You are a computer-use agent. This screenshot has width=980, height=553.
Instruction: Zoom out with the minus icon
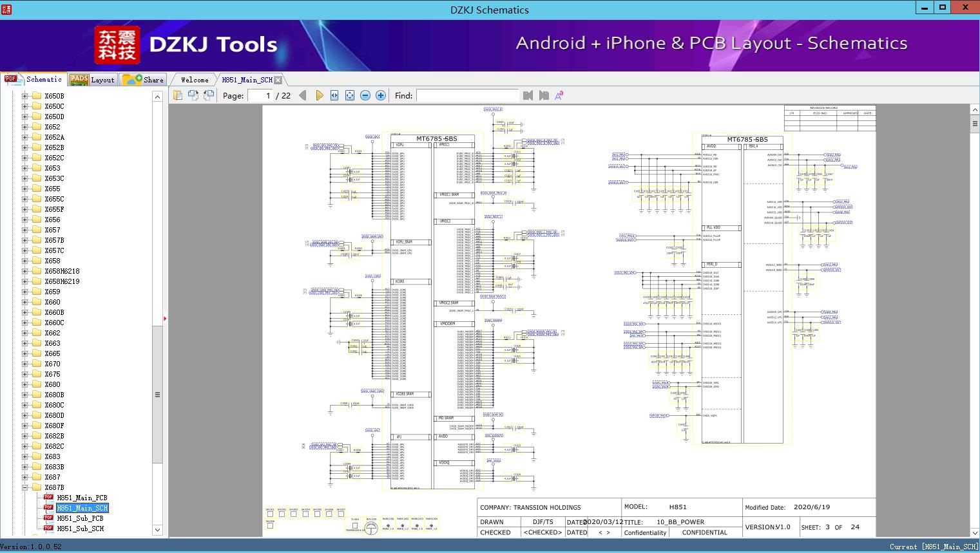[x=365, y=95]
